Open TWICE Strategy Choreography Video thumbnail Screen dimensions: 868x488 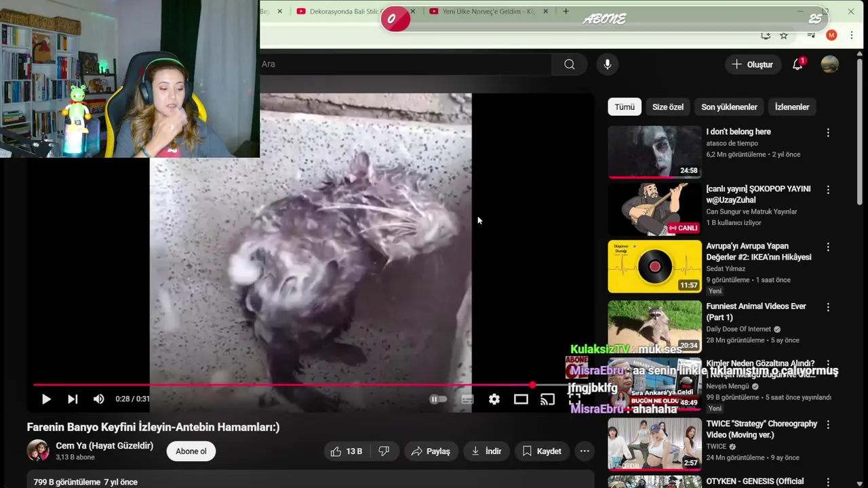(655, 444)
